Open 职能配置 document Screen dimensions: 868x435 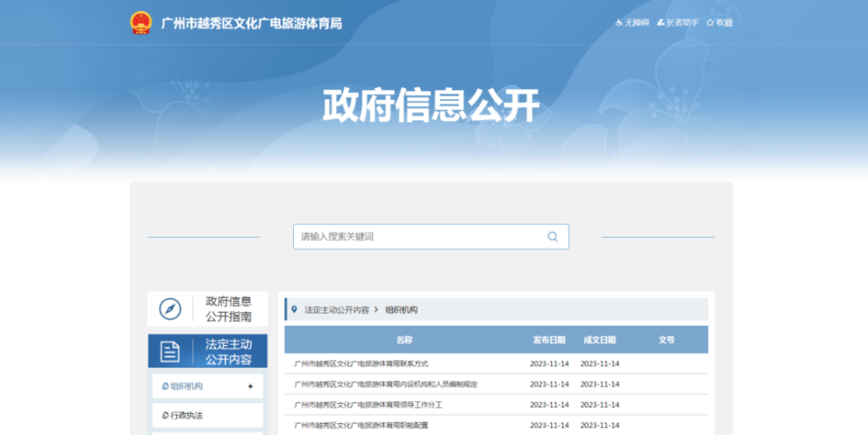361,425
